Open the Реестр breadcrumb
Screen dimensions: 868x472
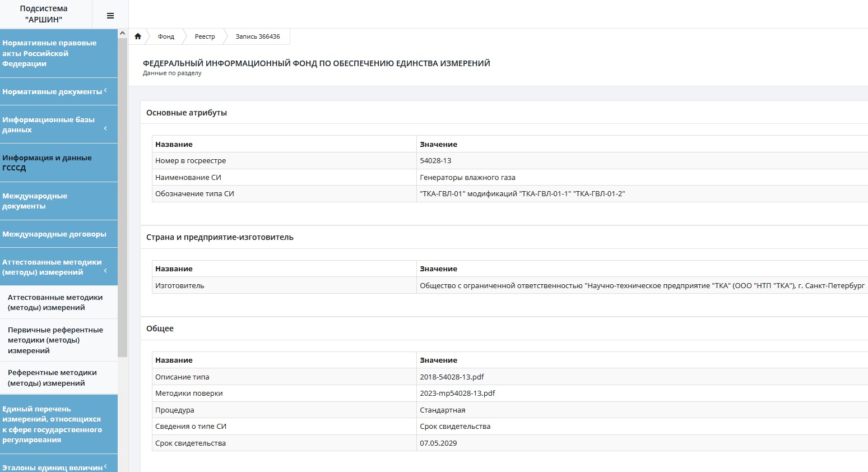[205, 36]
